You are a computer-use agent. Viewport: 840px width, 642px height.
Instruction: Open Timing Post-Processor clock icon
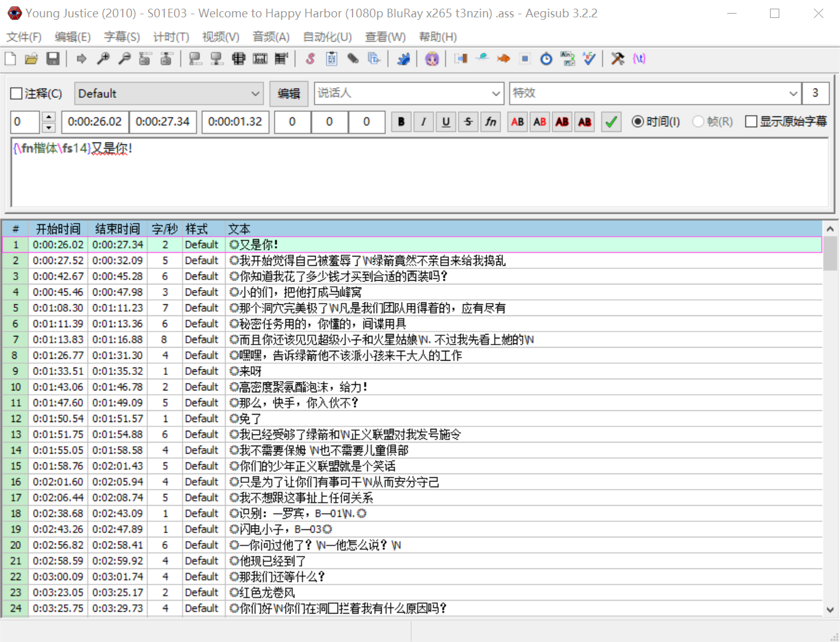[546, 59]
